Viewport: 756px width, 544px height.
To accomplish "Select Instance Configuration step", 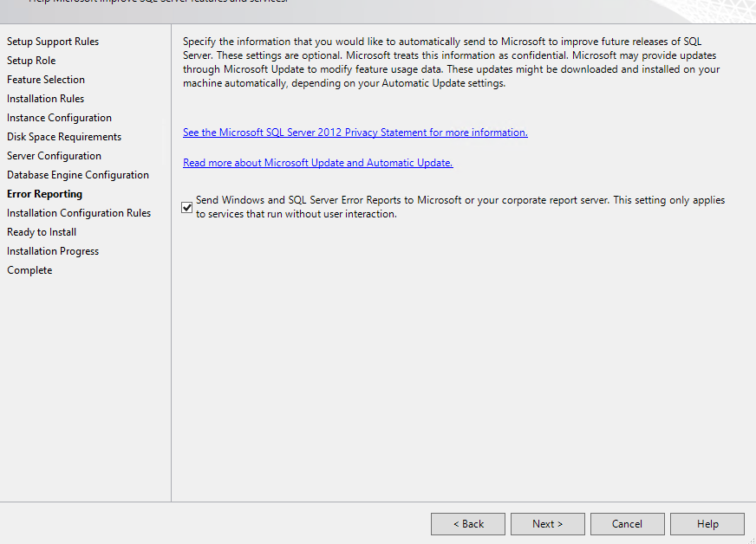I will [x=59, y=118].
